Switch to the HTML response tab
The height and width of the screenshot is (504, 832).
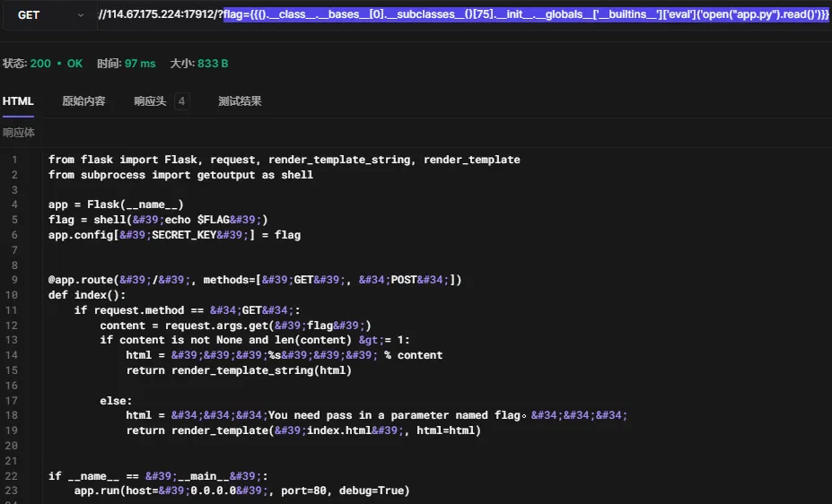coord(18,101)
